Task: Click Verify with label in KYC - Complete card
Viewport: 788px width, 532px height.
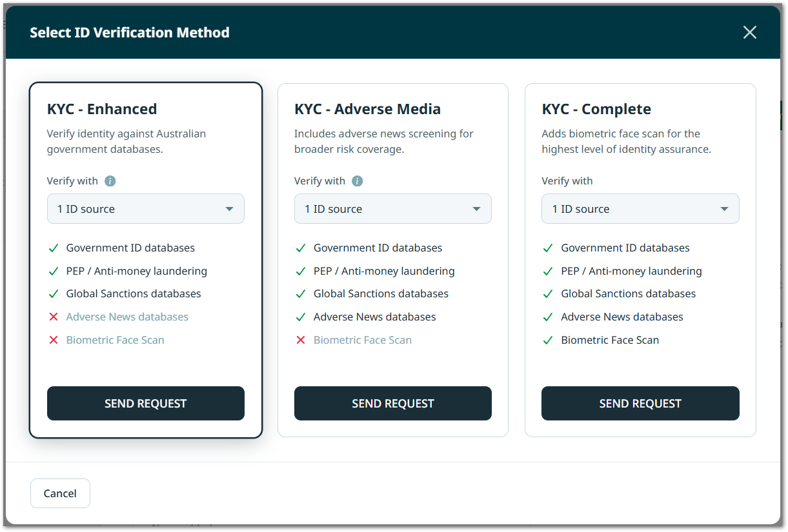Action: coord(567,181)
